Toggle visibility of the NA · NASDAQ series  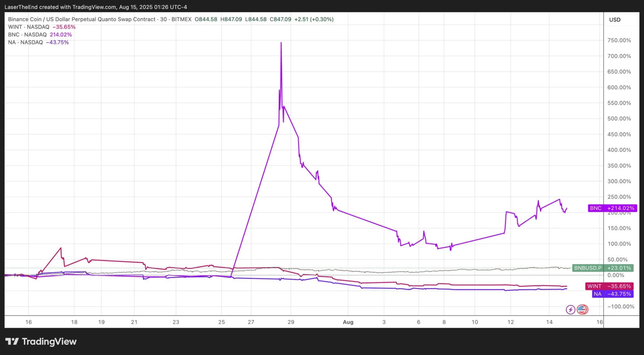(x=24, y=42)
